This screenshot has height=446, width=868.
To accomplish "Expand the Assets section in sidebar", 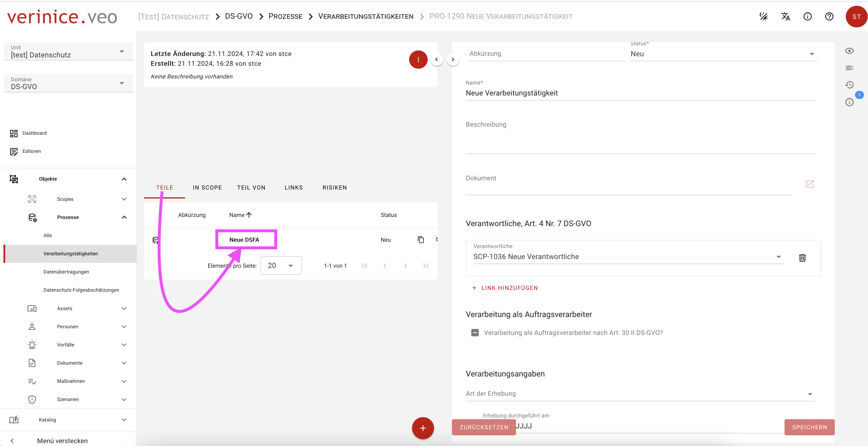I will point(124,308).
